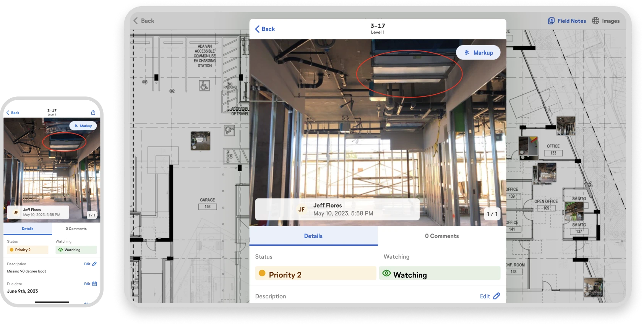This screenshot has width=644, height=326.
Task: Click pencil Edit icon in phone Description
Action: coord(94,264)
